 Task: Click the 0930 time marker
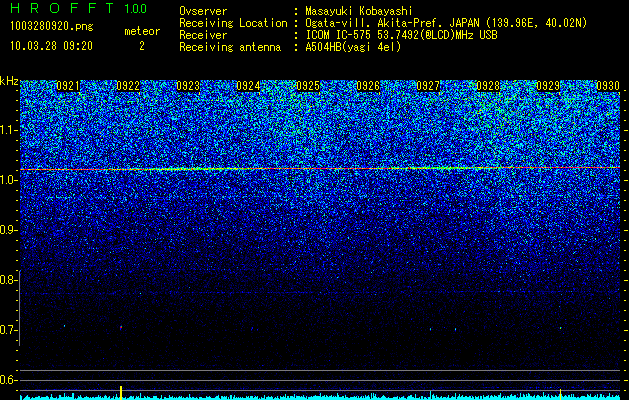(608, 86)
